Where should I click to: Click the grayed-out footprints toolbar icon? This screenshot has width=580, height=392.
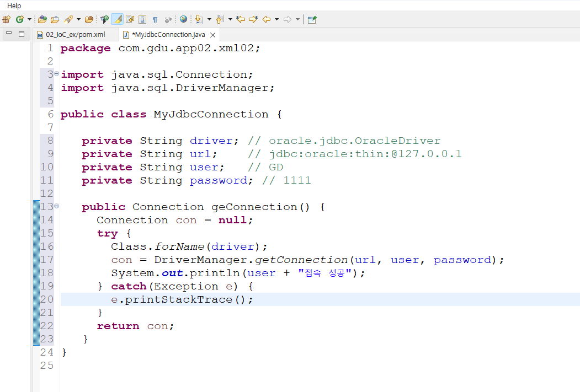(168, 20)
